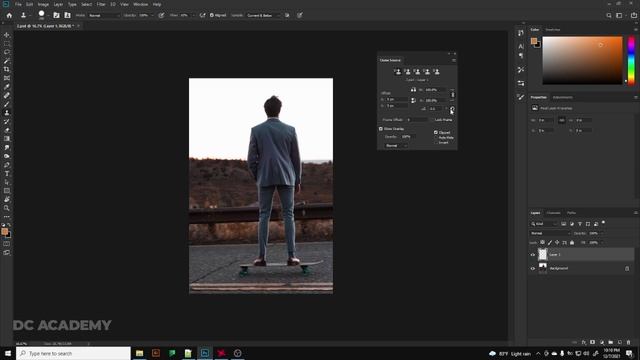Open the Filter menu
Image resolution: width=640 pixels, height=360 pixels.
101,4
